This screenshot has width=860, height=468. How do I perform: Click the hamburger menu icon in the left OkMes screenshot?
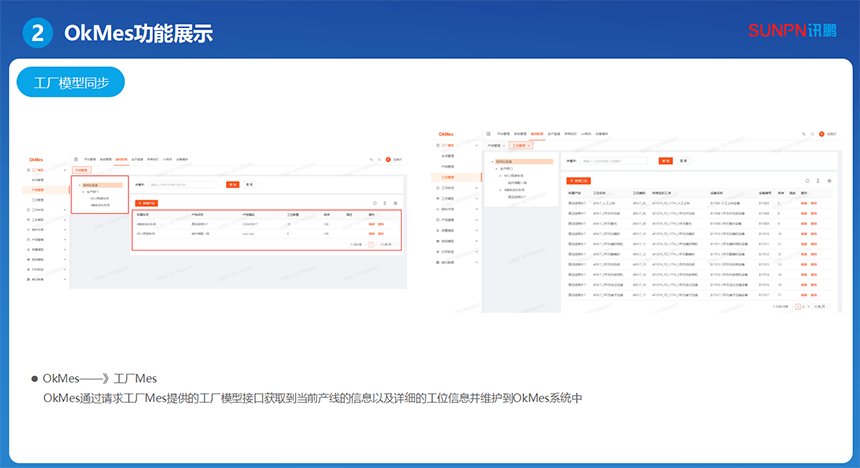click(75, 159)
